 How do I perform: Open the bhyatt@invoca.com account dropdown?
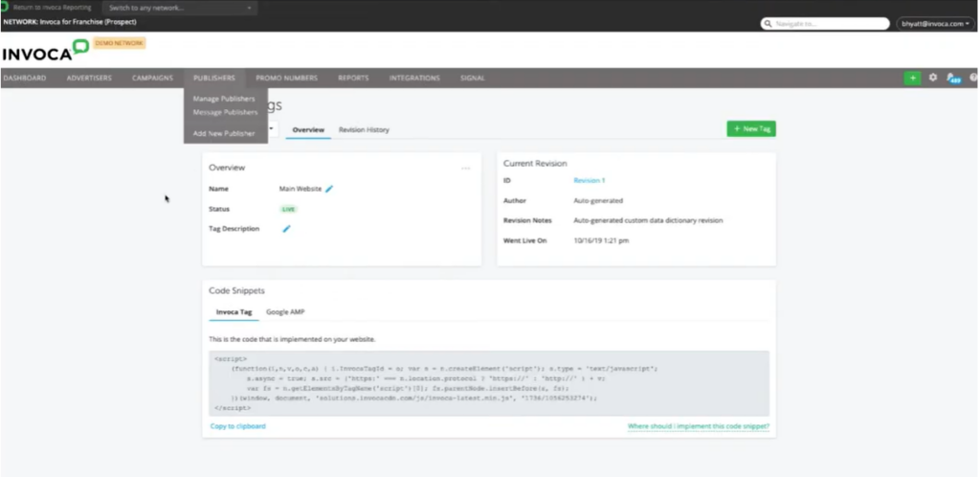(x=935, y=24)
